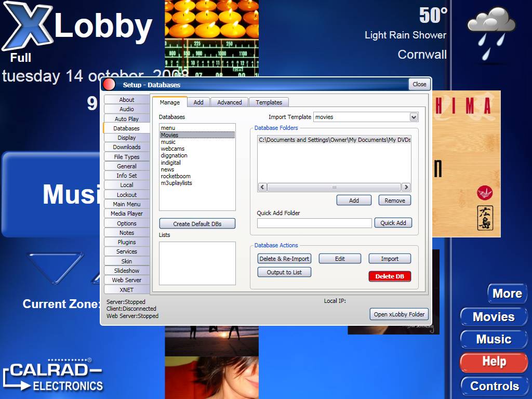The image size is (532, 399).
Task: Click the down triangle arrow beside Current Zone
Action: [x=55, y=268]
